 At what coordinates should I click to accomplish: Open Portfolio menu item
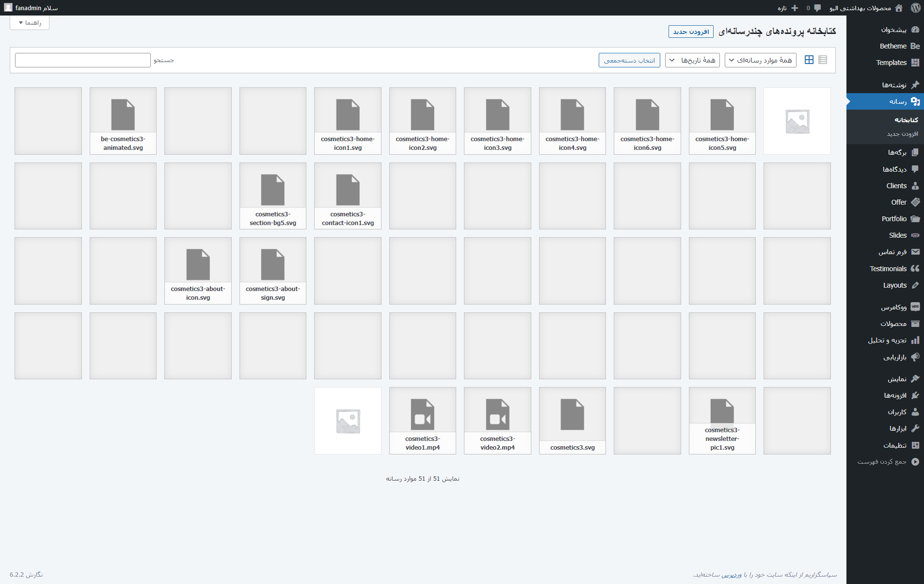pos(894,219)
